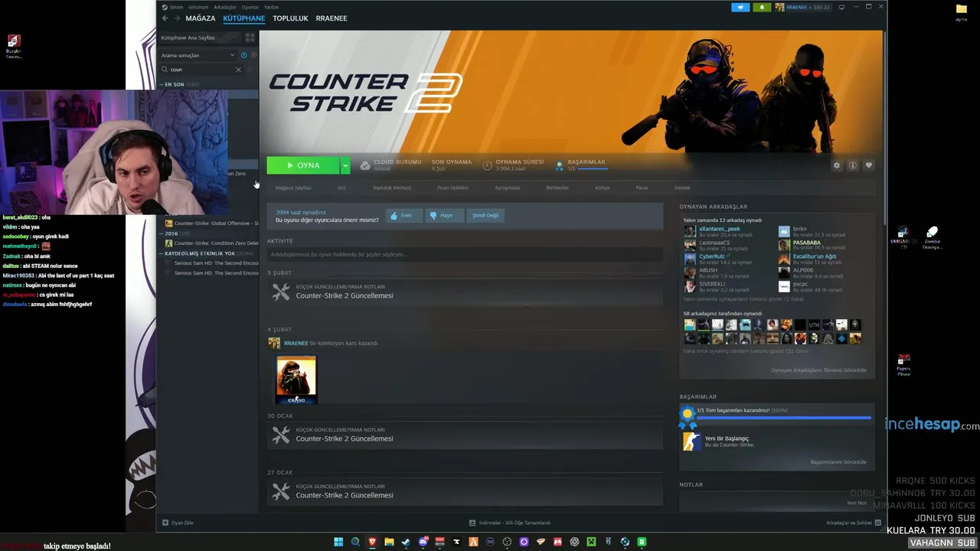Go forward with the Steam forward arrow
Image resolution: width=980 pixels, height=551 pixels.
[x=177, y=18]
